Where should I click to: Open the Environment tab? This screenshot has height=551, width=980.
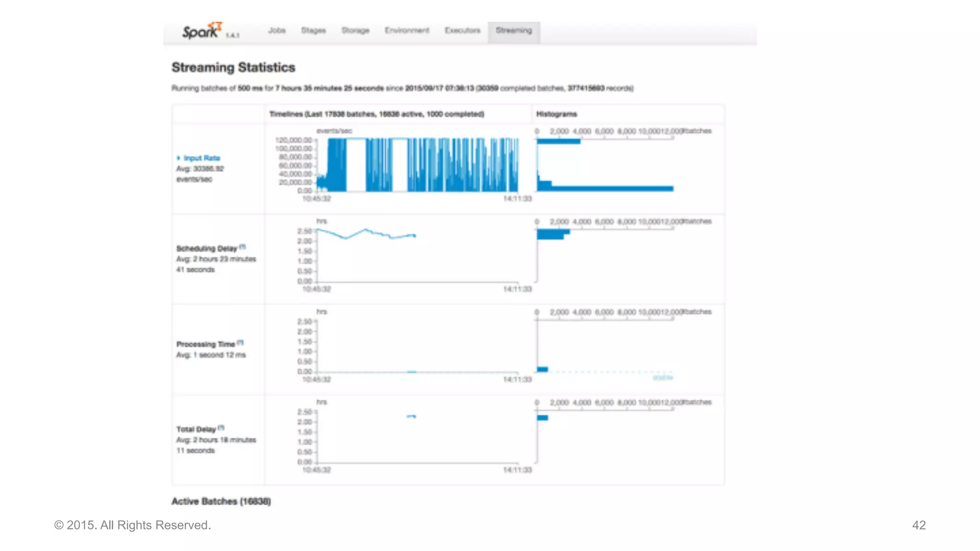407,31
